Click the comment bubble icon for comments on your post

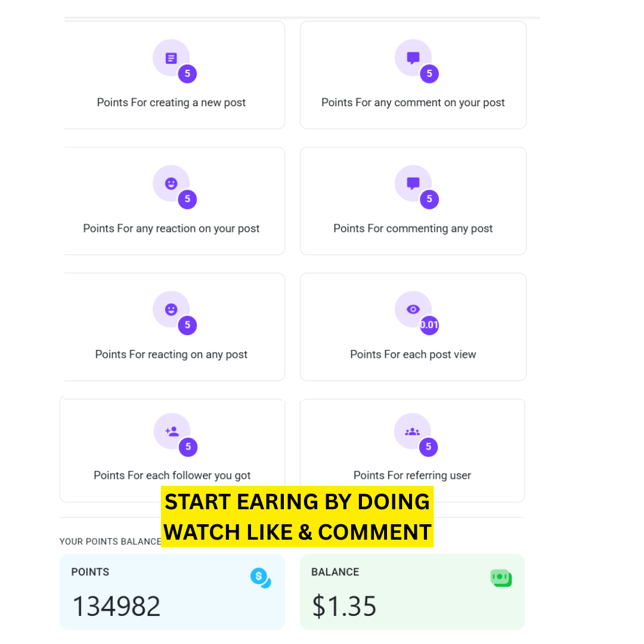pos(413,58)
